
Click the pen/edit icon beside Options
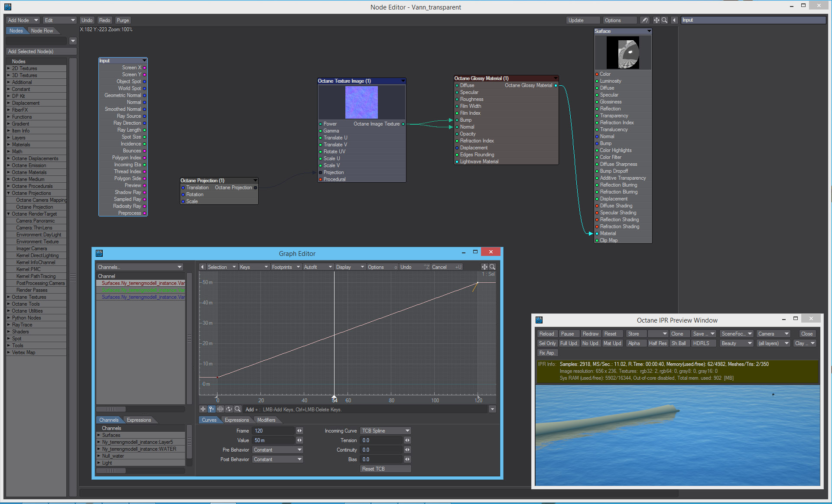pos(645,20)
